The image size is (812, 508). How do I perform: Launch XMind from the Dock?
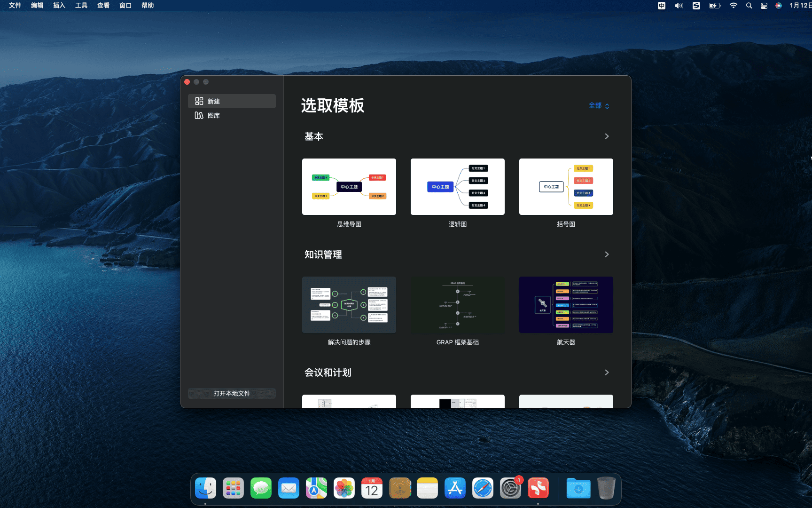(x=538, y=488)
